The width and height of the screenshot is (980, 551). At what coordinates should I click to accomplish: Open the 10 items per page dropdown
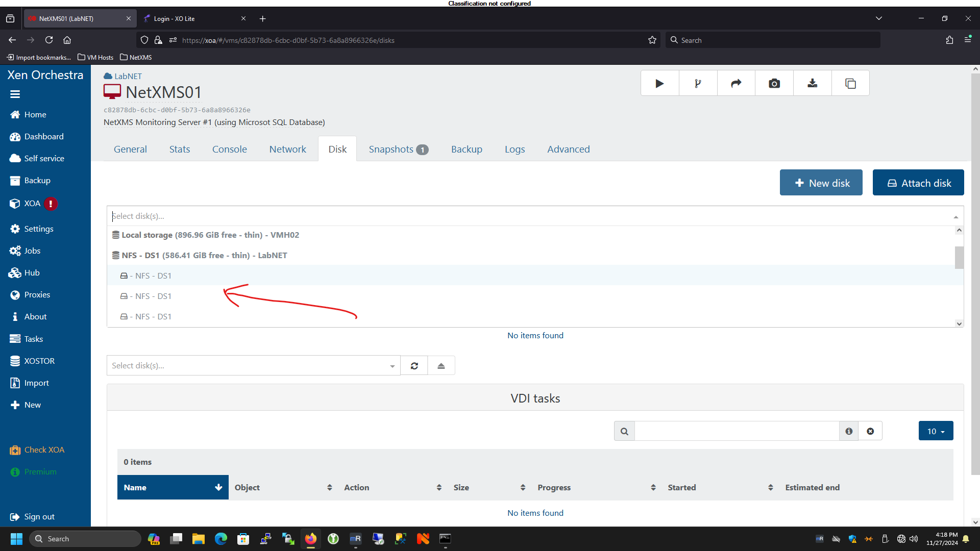(x=936, y=432)
